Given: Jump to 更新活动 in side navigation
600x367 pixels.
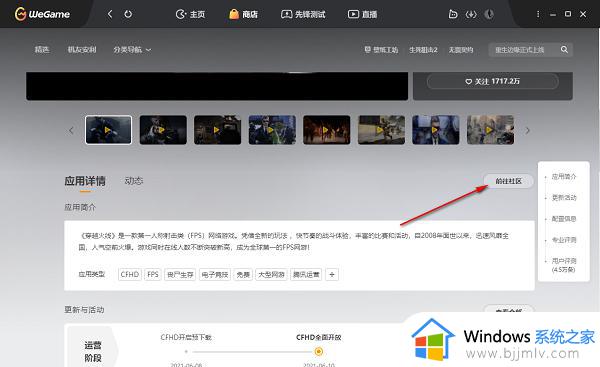Looking at the screenshot, I should (x=564, y=197).
